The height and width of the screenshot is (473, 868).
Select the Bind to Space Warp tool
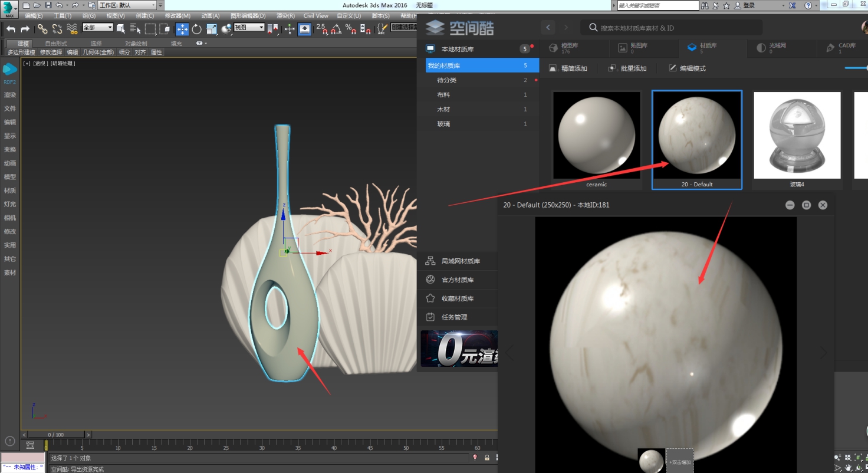[x=72, y=28]
